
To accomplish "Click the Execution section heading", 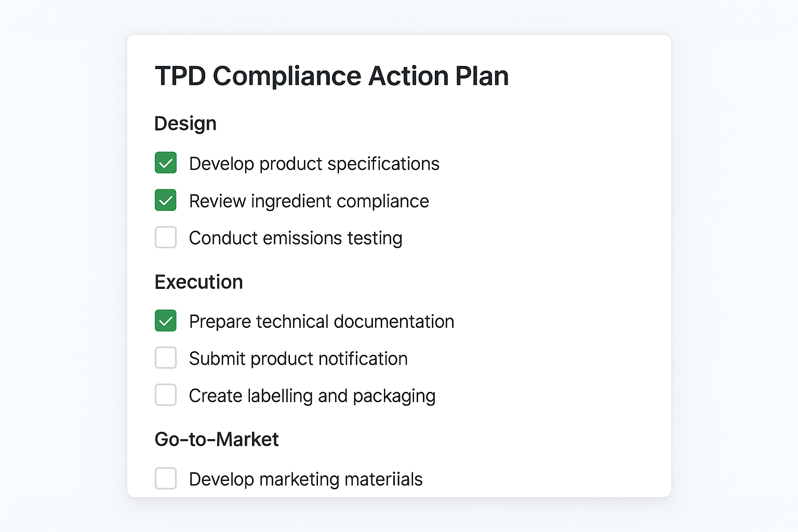I will 198,282.
